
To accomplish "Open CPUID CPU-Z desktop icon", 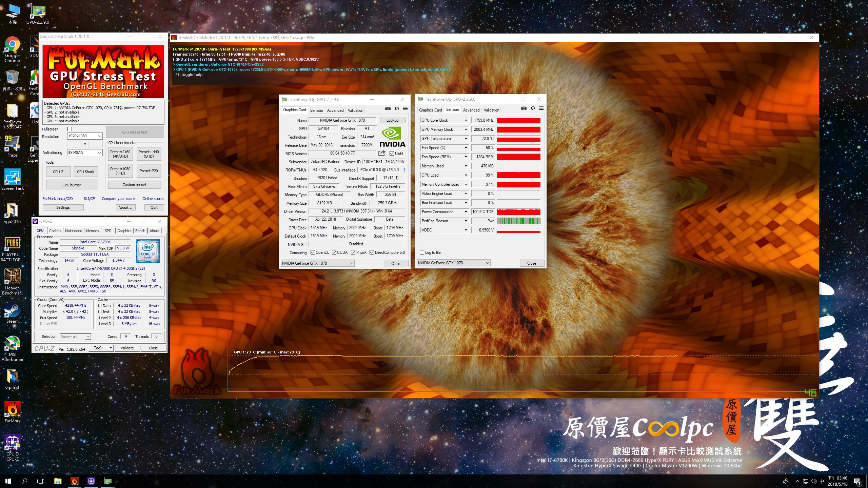I will pos(12,448).
